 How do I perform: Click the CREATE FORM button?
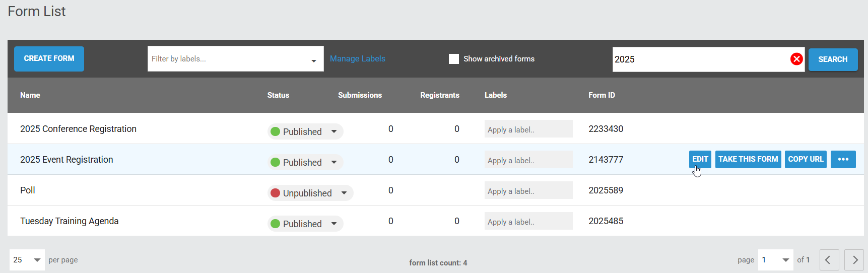pos(49,58)
